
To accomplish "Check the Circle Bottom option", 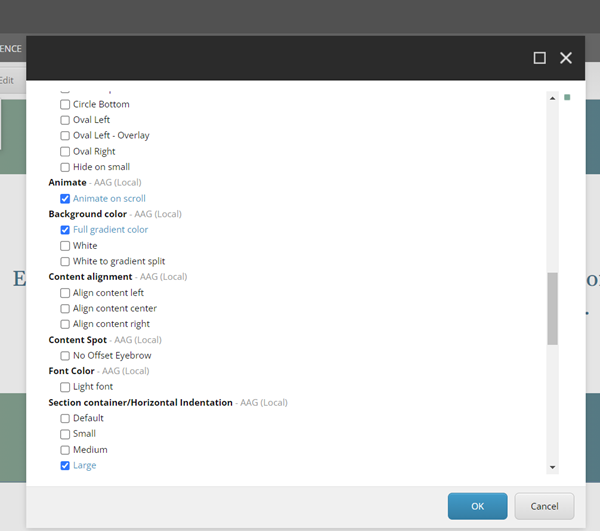I will 65,104.
